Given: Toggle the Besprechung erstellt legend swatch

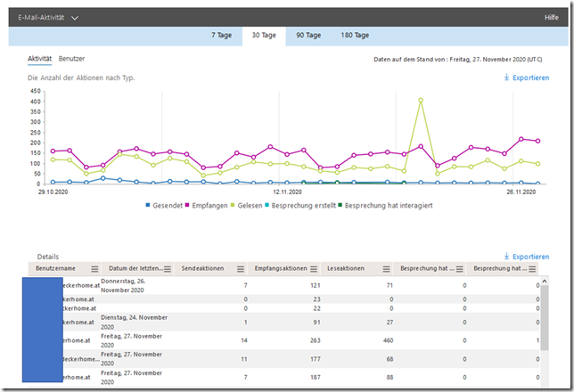Looking at the screenshot, I should (266, 205).
